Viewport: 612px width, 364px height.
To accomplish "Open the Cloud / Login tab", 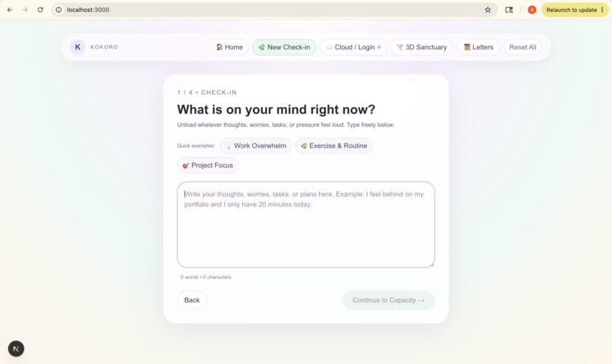I will [x=353, y=47].
